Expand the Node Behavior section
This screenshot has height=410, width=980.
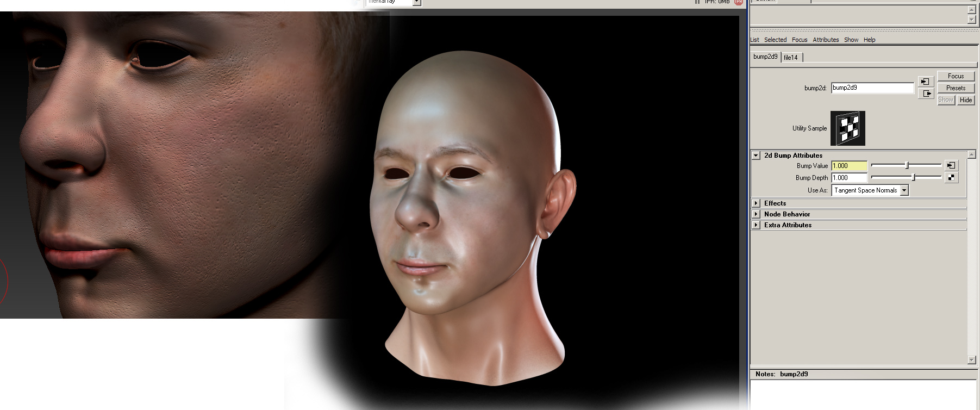tap(756, 214)
